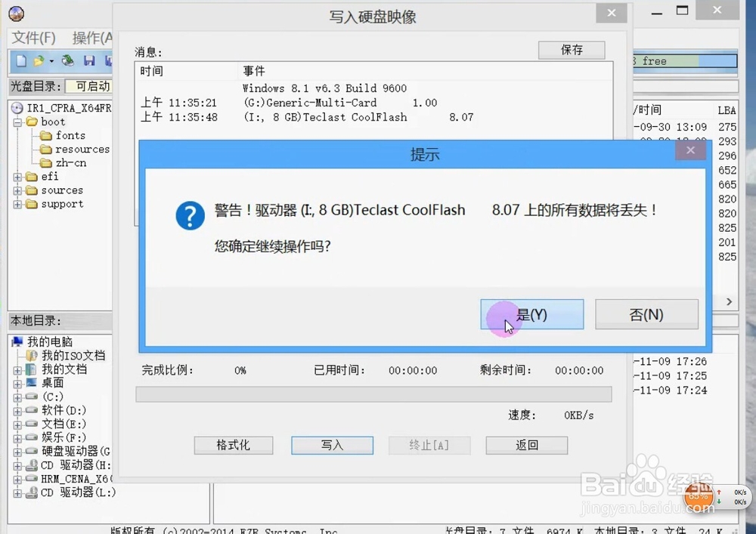Open the dropdown arrow beside Open icon
This screenshot has width=756, height=534.
click(51, 61)
